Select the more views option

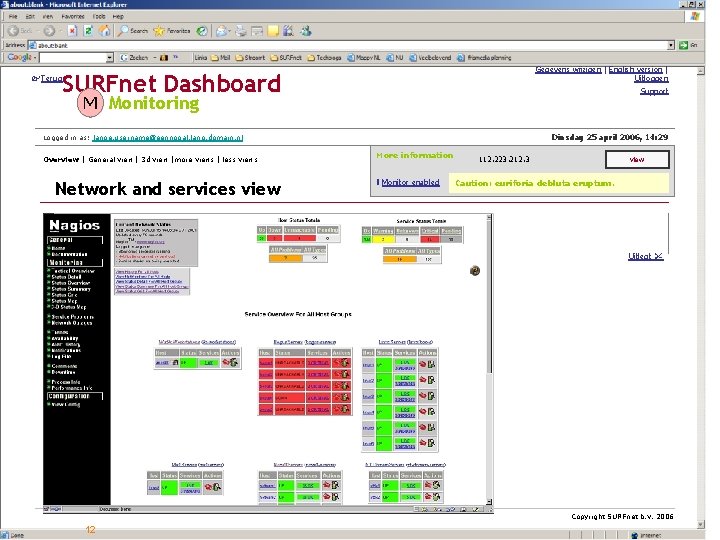(194, 160)
